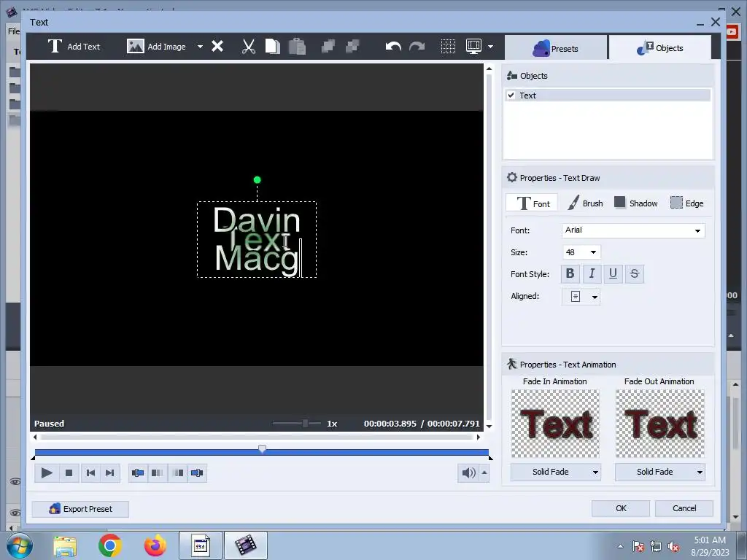The width and height of the screenshot is (747, 560).
Task: Open the Fade In Solid Fade dropdown
Action: click(x=555, y=472)
